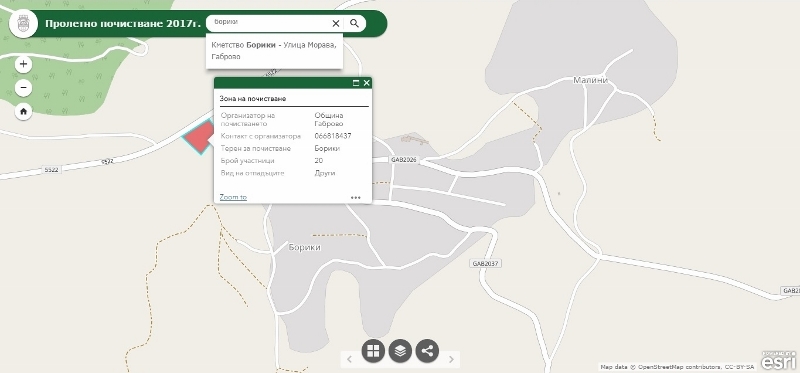
Task: Show next widgets with right arrow
Action: coord(451,359)
